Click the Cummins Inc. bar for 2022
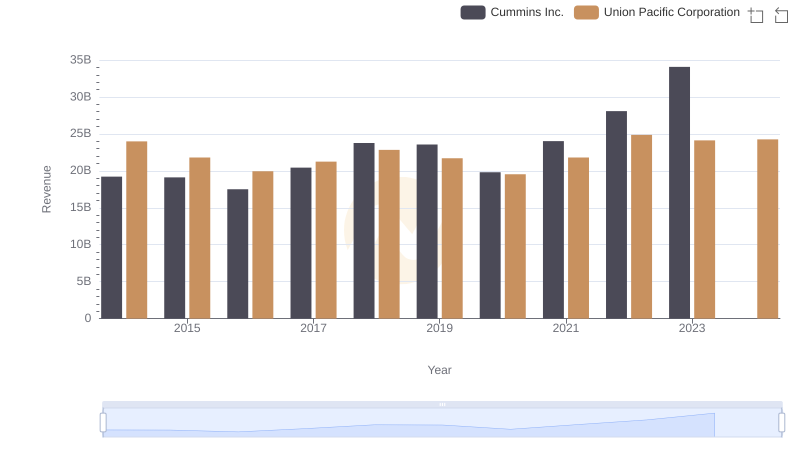 616,215
